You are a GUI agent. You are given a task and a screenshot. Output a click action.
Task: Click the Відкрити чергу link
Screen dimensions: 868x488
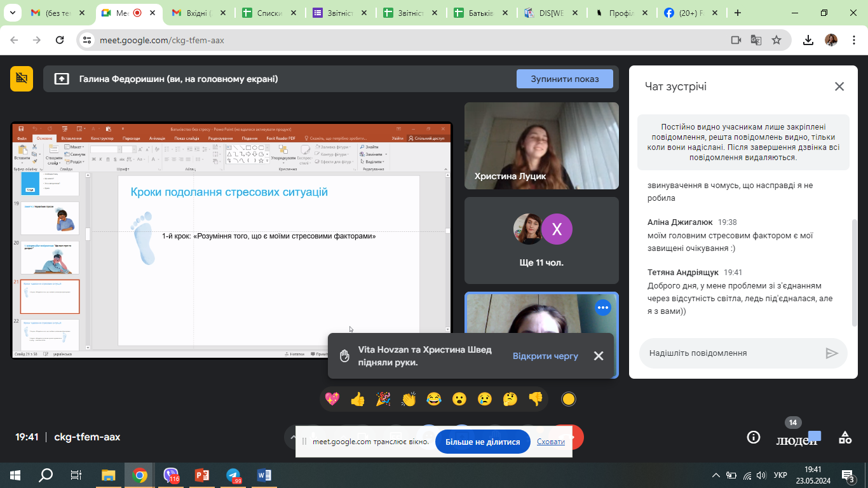545,356
